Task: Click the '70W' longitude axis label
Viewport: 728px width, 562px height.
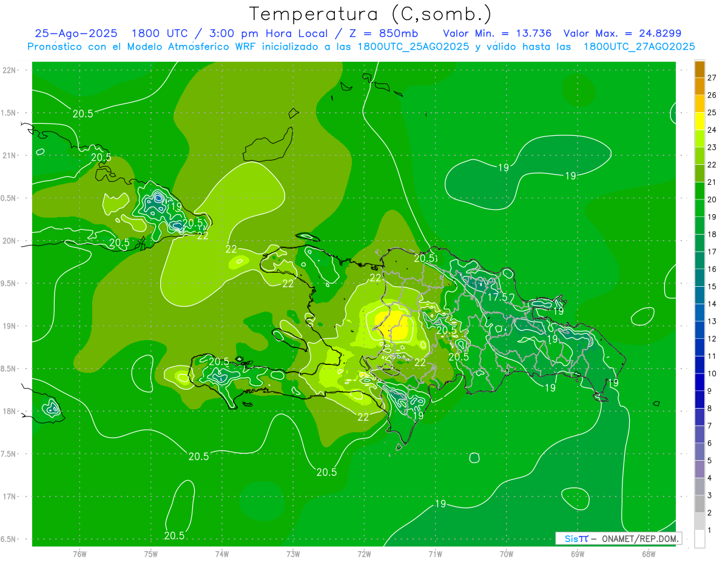Action: click(x=507, y=554)
